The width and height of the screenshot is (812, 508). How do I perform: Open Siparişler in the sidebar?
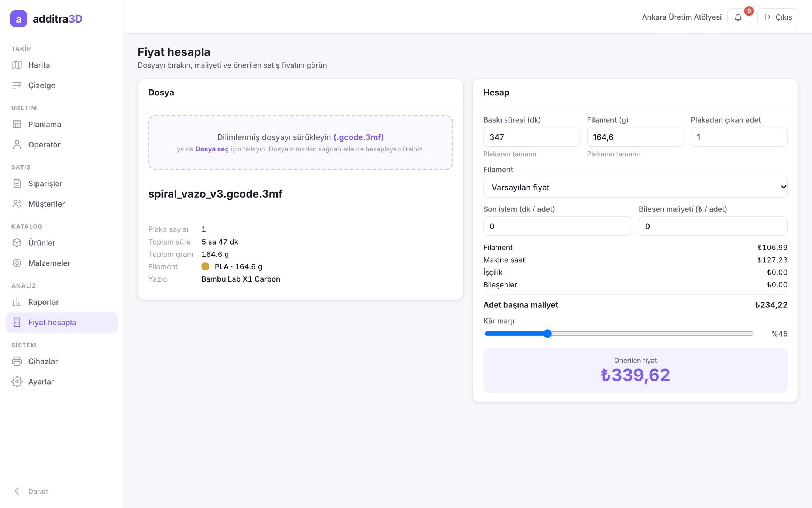[62, 184]
